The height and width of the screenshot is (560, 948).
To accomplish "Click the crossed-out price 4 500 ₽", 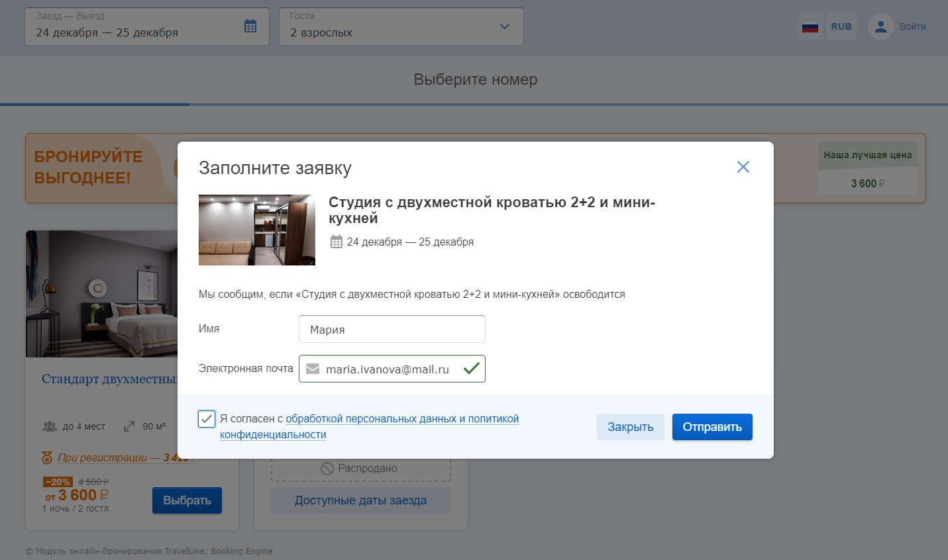I will (x=93, y=482).
